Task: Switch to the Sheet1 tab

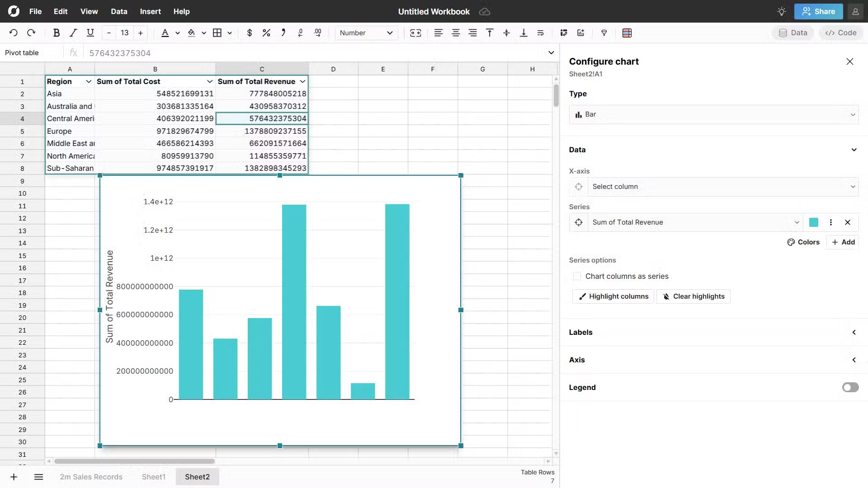Action: coord(153,477)
